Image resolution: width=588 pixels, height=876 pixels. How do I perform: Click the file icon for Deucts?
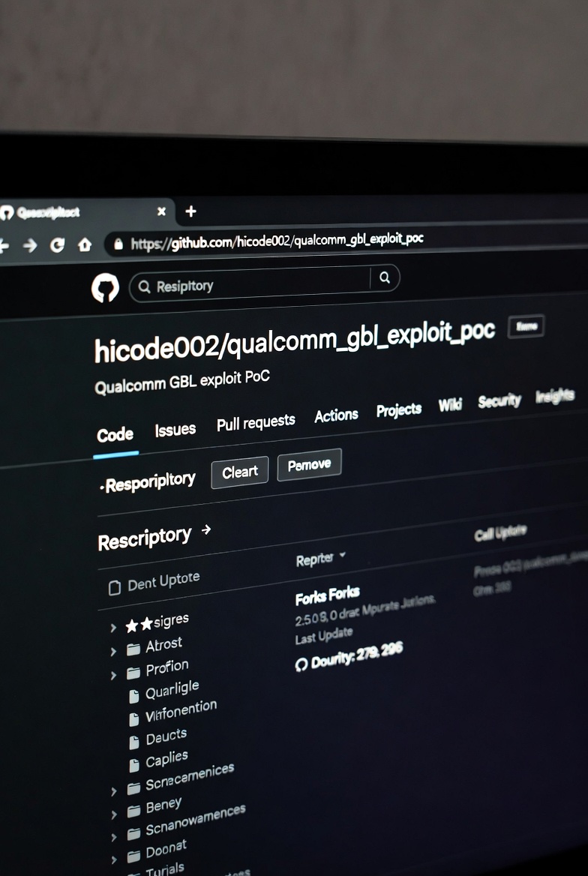134,742
